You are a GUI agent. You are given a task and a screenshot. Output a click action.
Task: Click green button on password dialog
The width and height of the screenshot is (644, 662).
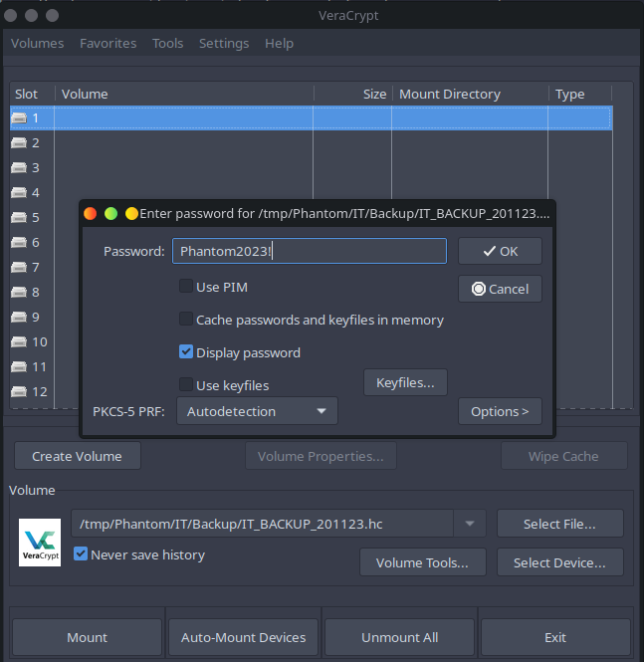111,214
